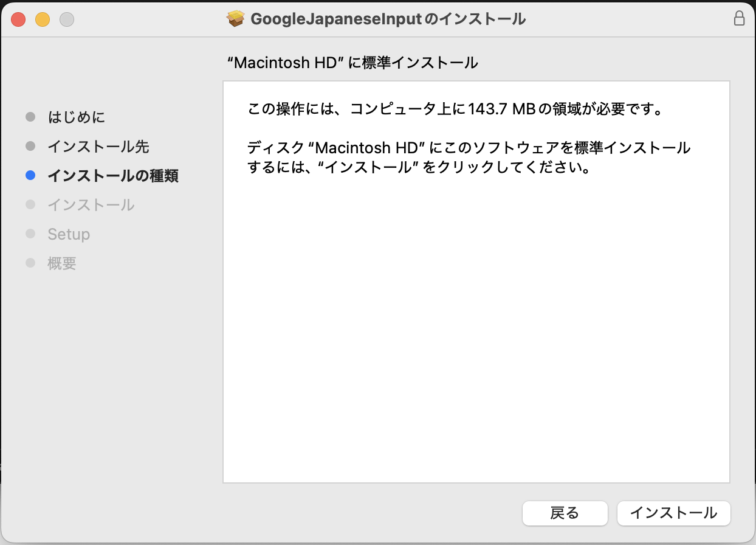The image size is (756, 545).
Task: Click the package box icon in the title bar
Action: (x=235, y=19)
